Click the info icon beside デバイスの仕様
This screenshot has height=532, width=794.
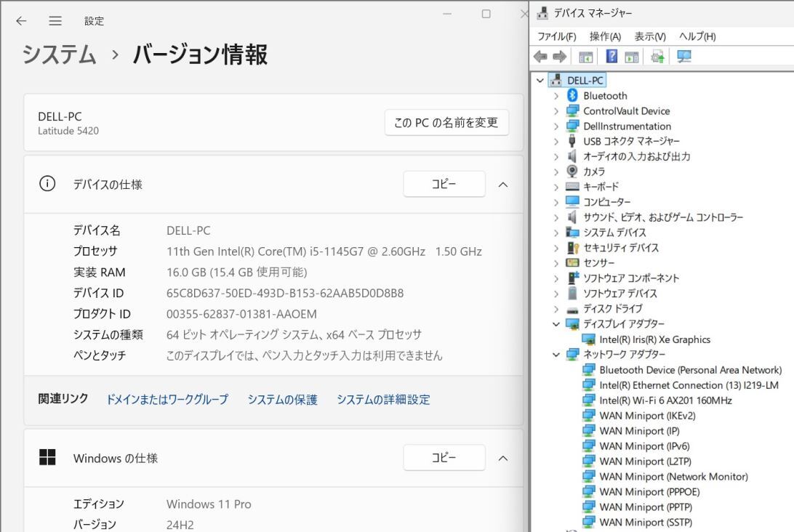47,183
